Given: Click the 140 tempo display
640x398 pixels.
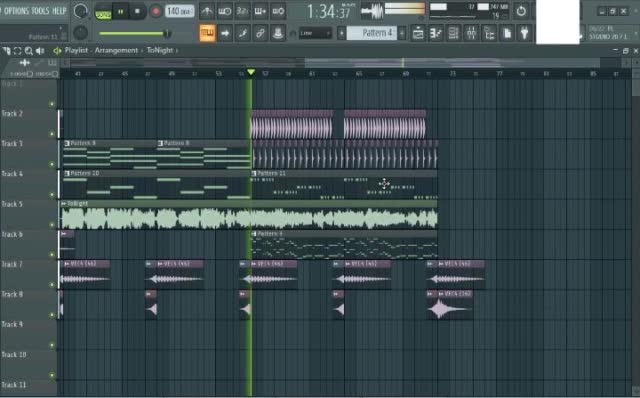Looking at the screenshot, I should coord(179,11).
